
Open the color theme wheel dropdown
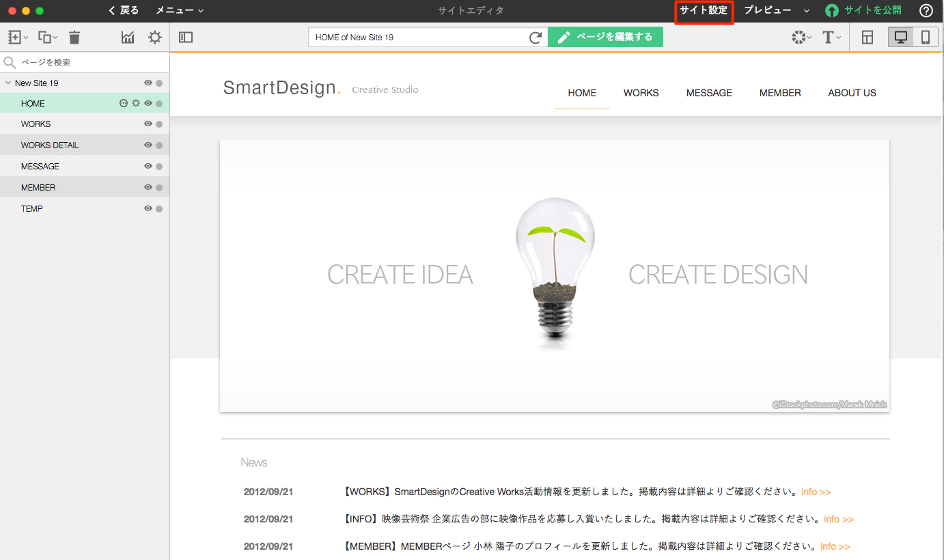[x=801, y=38]
